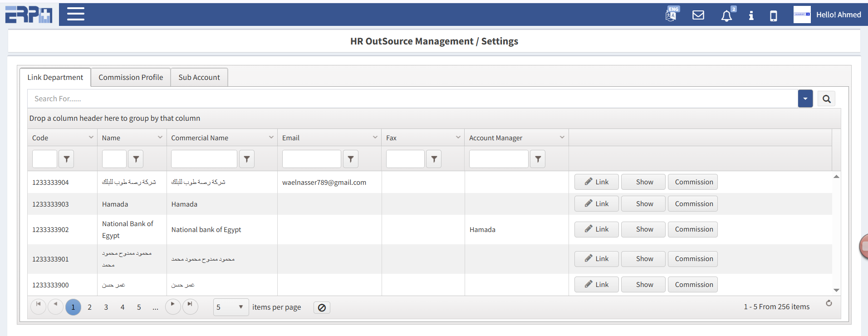868x336 pixels.
Task: Click the language translate ENG icon
Action: coord(672,15)
